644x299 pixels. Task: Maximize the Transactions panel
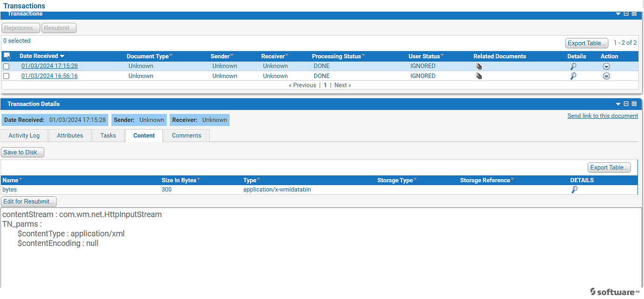coord(634,14)
